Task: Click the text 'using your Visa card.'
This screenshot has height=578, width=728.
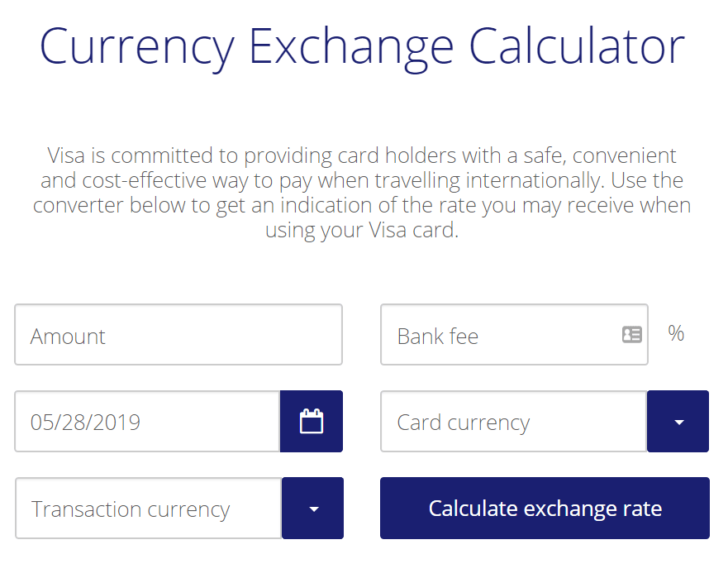Action: (x=362, y=230)
